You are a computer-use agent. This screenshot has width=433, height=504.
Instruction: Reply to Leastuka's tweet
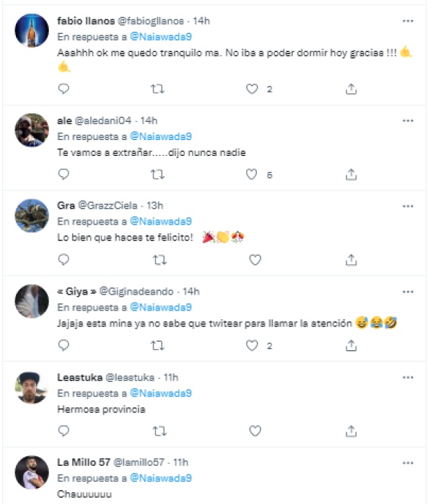pos(64,431)
